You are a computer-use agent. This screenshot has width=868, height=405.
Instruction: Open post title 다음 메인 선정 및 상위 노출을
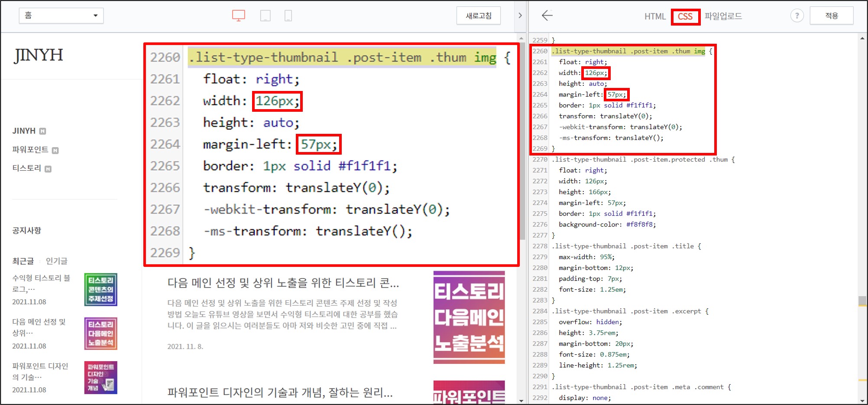pyautogui.click(x=283, y=283)
